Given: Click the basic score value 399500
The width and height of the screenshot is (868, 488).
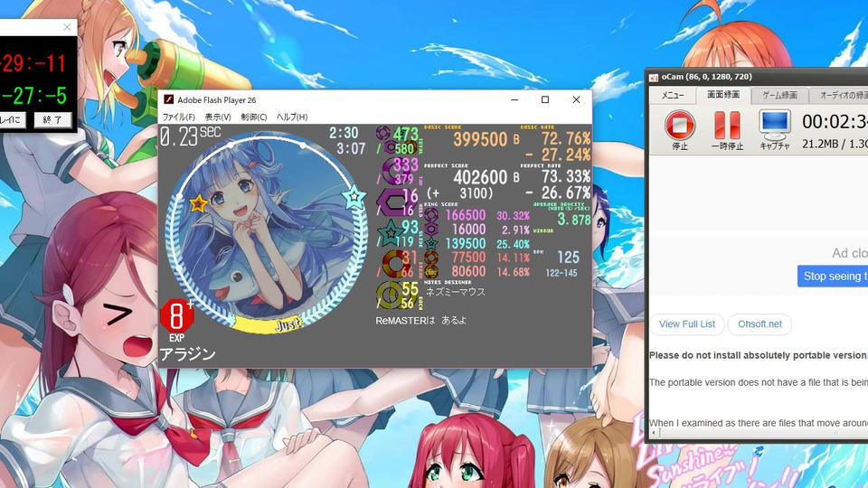Looking at the screenshot, I should pyautogui.click(x=480, y=139).
